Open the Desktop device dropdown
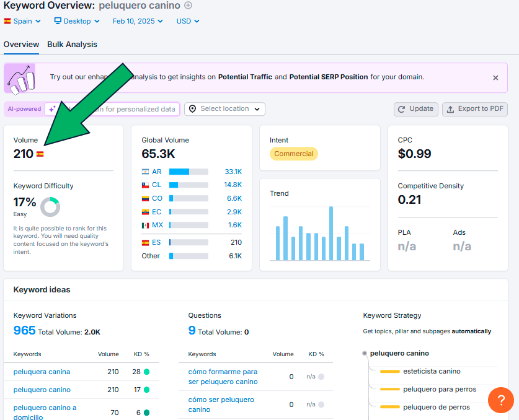 (x=77, y=21)
